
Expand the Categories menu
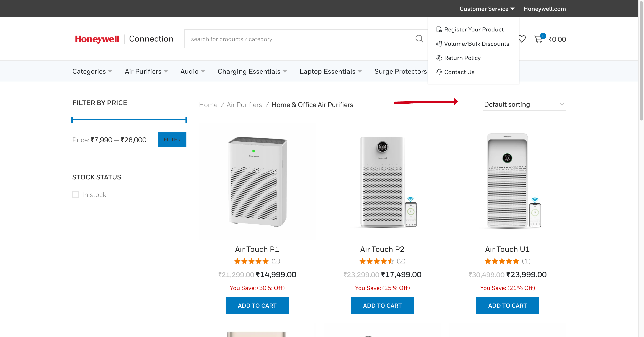(92, 72)
